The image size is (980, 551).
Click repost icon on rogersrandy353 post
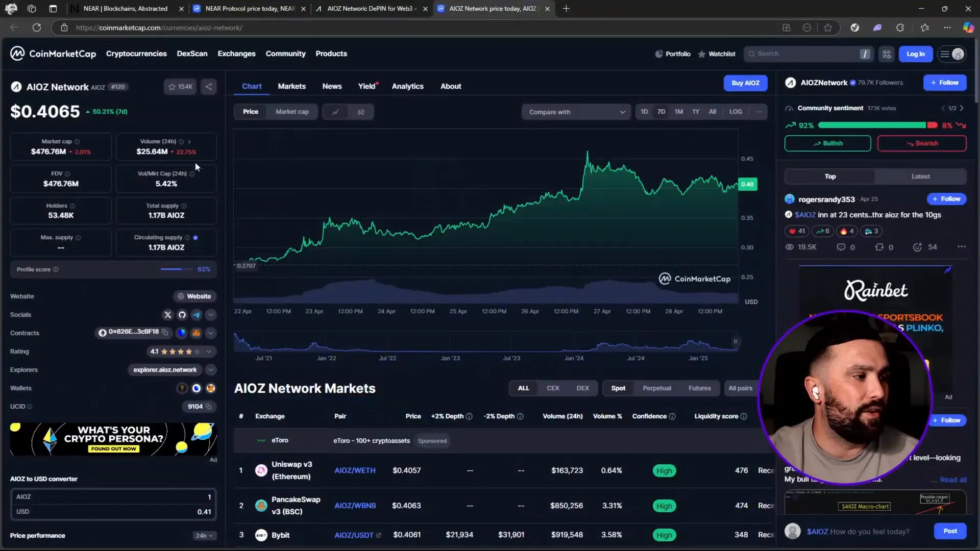point(879,247)
